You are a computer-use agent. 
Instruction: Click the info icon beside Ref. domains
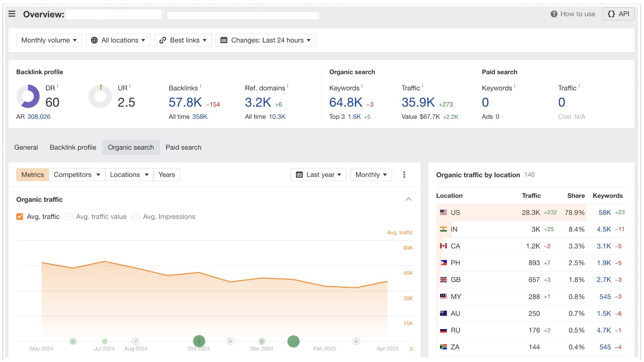pos(288,86)
